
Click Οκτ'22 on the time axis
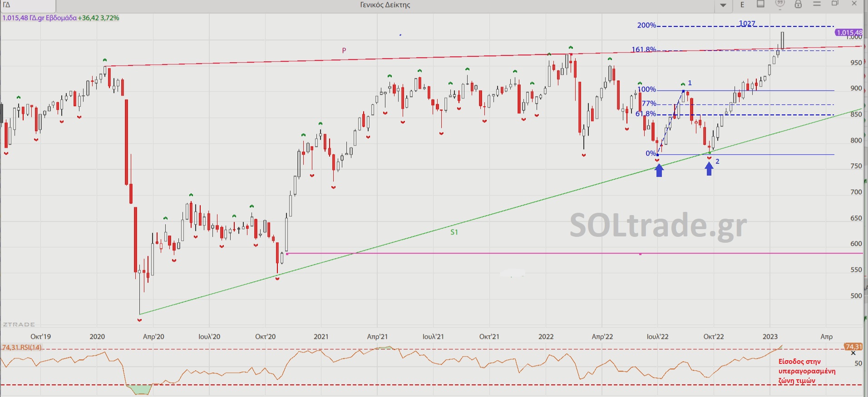click(x=714, y=337)
